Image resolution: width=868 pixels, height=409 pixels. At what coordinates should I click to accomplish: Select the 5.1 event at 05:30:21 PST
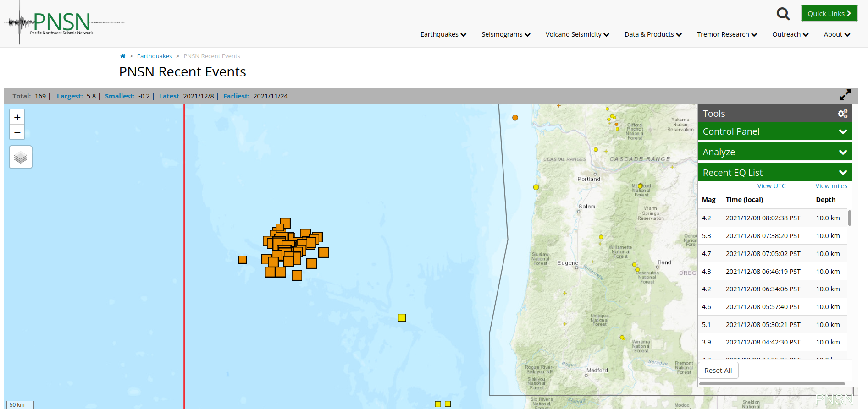click(772, 325)
